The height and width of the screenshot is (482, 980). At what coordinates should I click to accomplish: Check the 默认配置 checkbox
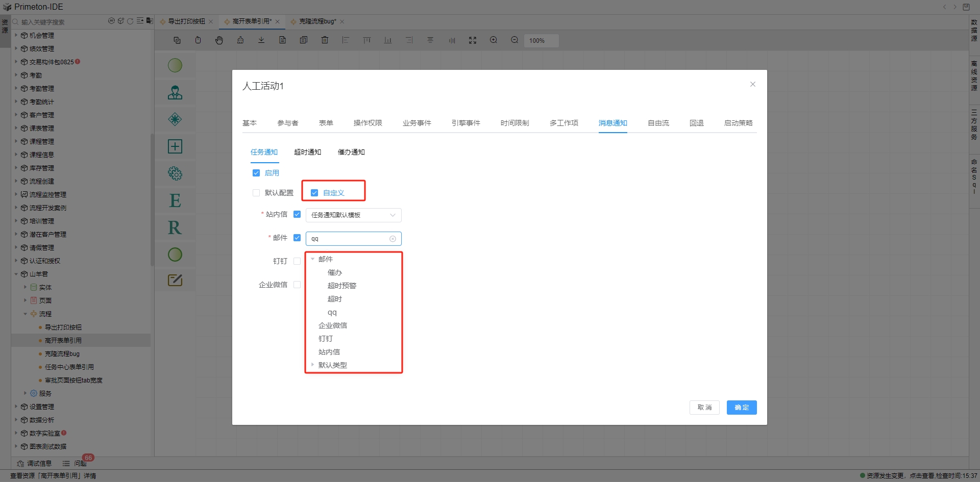pos(256,193)
